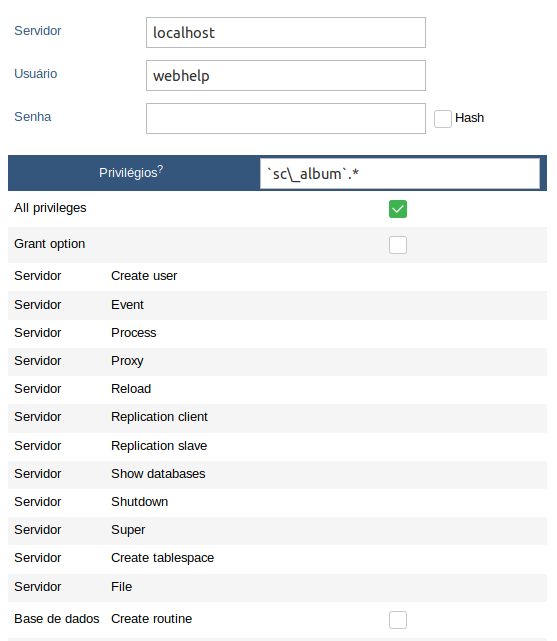The image size is (557, 641).
Task: Click the privileges scope field `sc\_album`.*
Action: [400, 174]
